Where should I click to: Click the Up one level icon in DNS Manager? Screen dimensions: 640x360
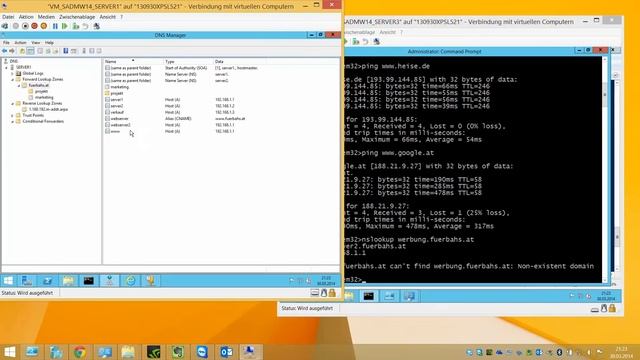click(22, 51)
